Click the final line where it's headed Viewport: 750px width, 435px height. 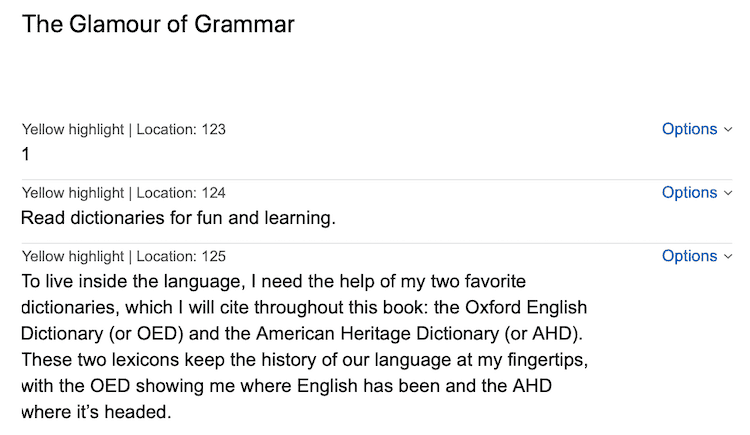click(x=96, y=412)
